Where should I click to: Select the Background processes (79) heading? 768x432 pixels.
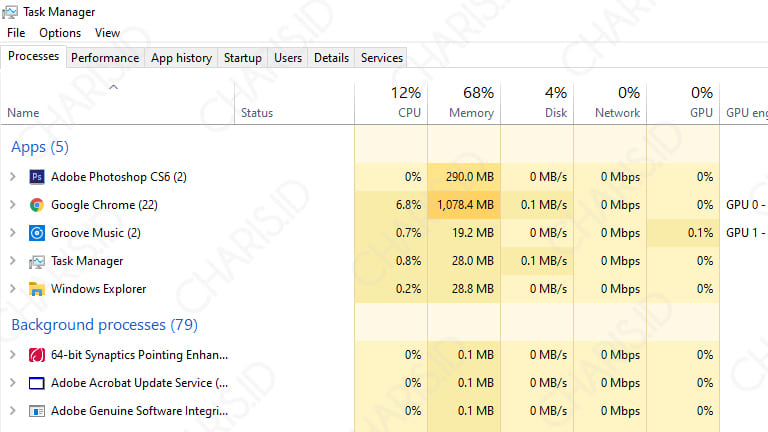coord(104,325)
